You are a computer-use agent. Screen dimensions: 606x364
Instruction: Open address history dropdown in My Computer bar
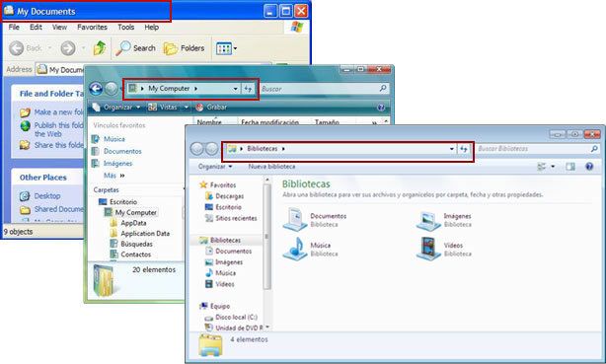coord(235,89)
